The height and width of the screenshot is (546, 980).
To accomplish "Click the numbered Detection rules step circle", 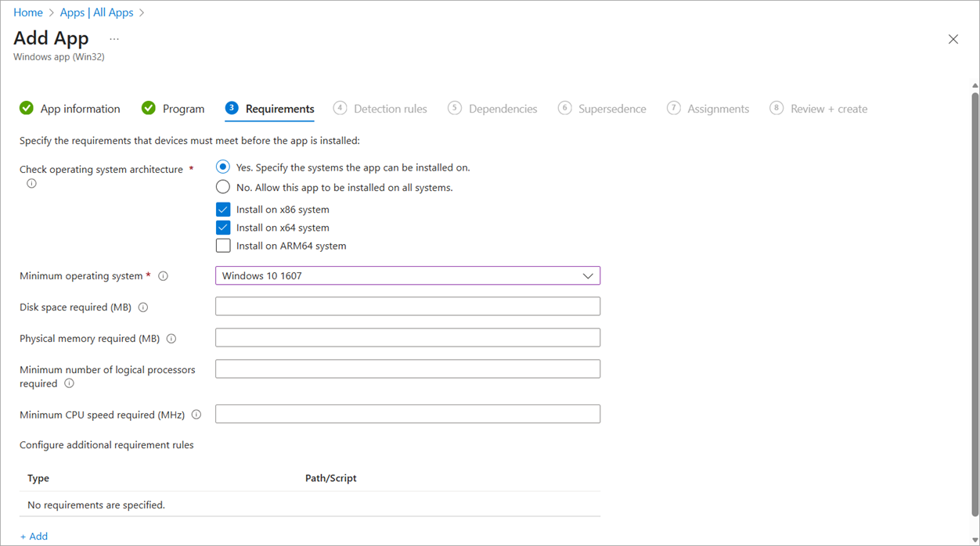I will tap(340, 108).
